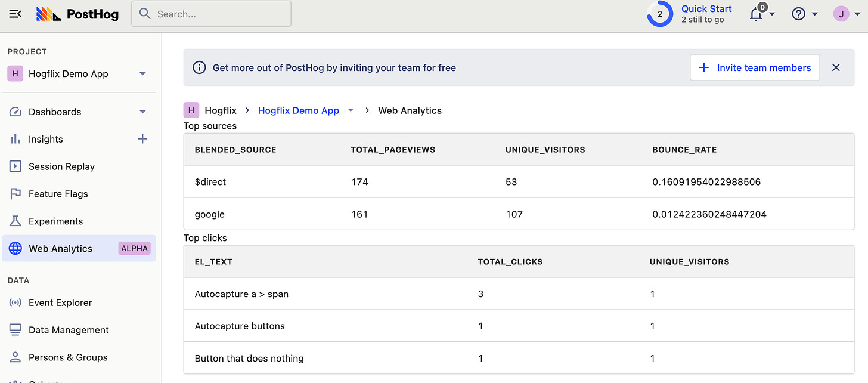Viewport: 868px width, 383px height.
Task: Click Autocapture a > span row
Action: (x=519, y=294)
